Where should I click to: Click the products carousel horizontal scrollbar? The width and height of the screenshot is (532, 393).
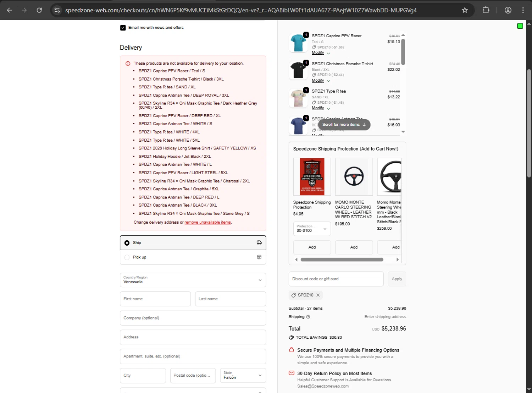[x=342, y=260]
